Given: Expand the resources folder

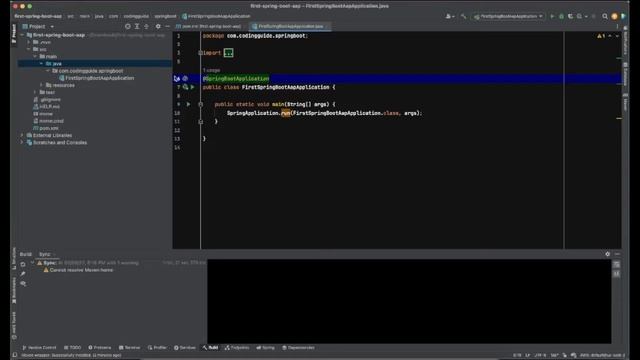Looking at the screenshot, I should tap(41, 85).
